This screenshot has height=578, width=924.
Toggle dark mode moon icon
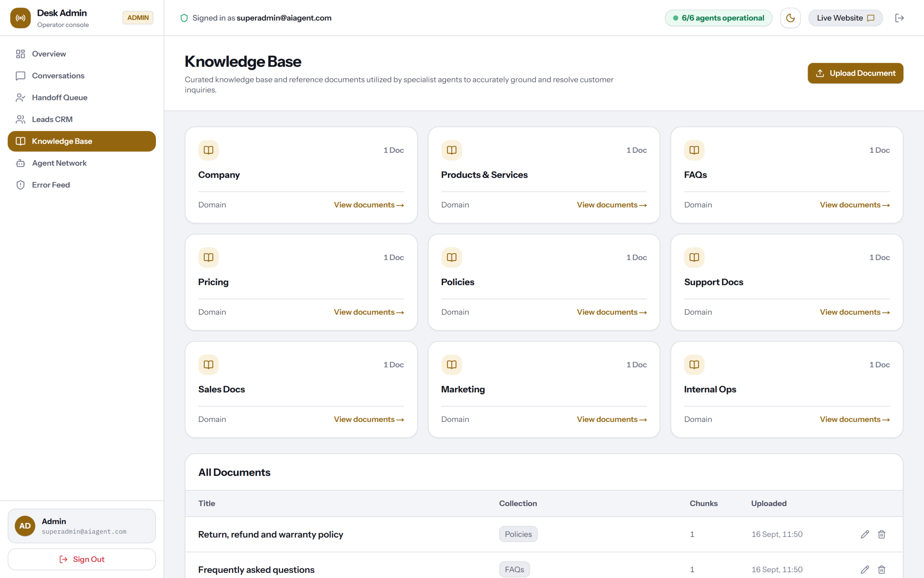coord(790,18)
